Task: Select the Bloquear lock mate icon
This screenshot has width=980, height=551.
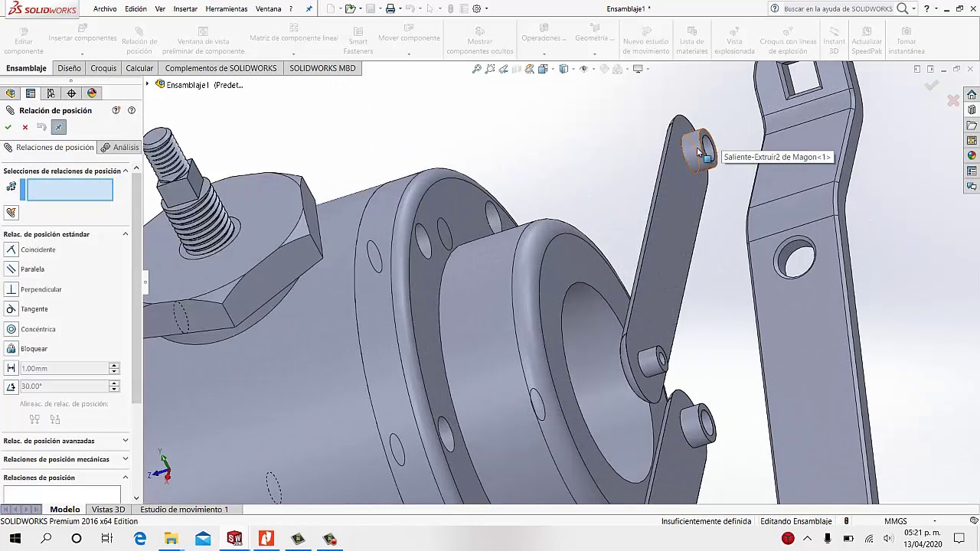Action: tap(11, 349)
